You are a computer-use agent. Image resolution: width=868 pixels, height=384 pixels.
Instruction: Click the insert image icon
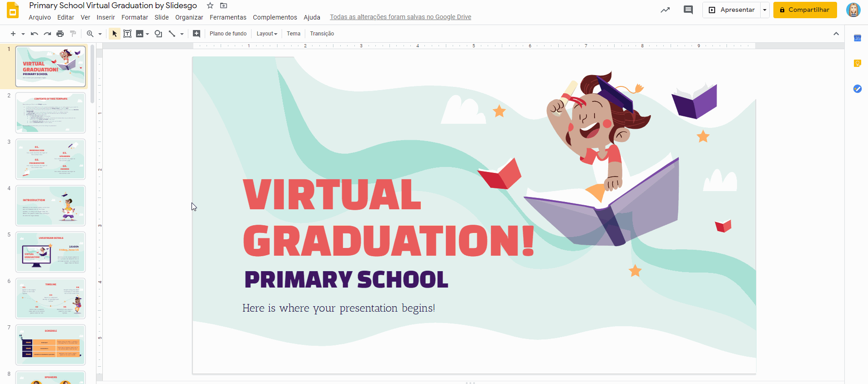click(x=140, y=34)
